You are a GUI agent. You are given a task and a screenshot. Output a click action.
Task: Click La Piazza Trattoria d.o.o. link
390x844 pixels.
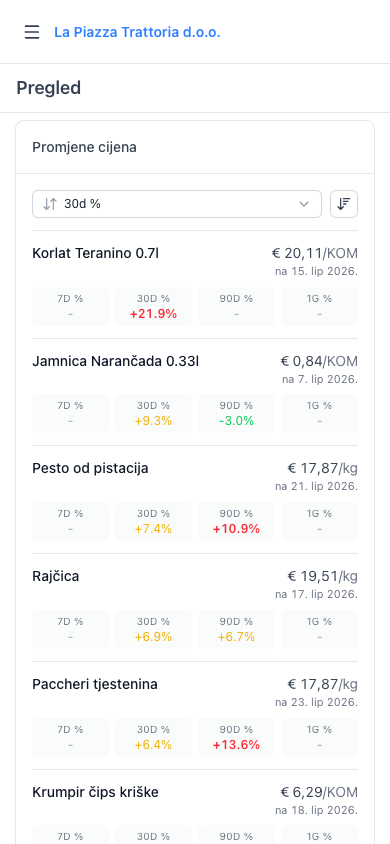click(x=137, y=32)
